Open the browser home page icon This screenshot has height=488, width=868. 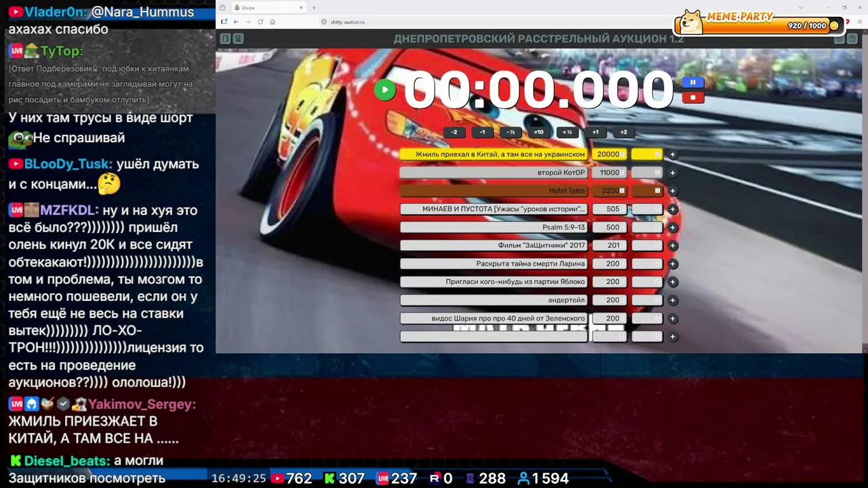[x=273, y=22]
